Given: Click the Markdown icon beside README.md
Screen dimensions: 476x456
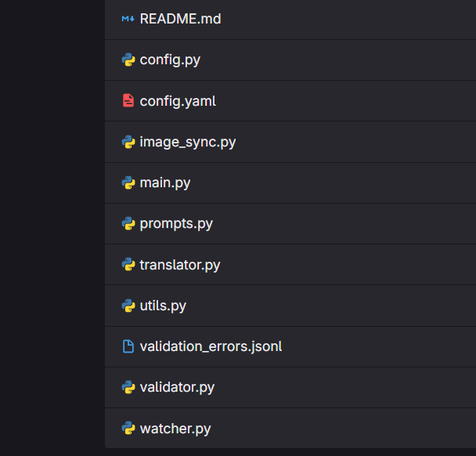Looking at the screenshot, I should [128, 19].
